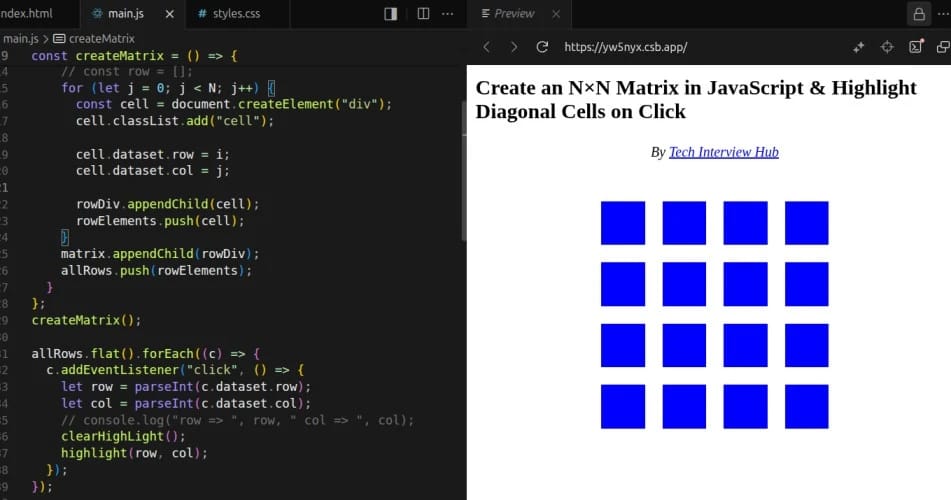Click main.js in the breadcrumb
Viewport: 951px width, 500px height.
[21, 38]
